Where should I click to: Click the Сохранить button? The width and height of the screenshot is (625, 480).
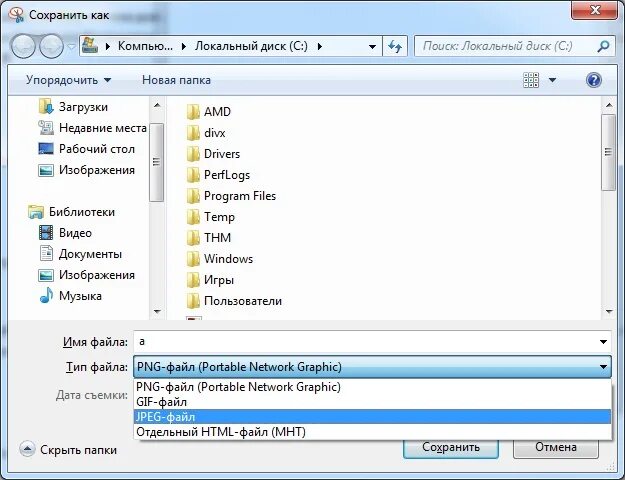coord(451,448)
